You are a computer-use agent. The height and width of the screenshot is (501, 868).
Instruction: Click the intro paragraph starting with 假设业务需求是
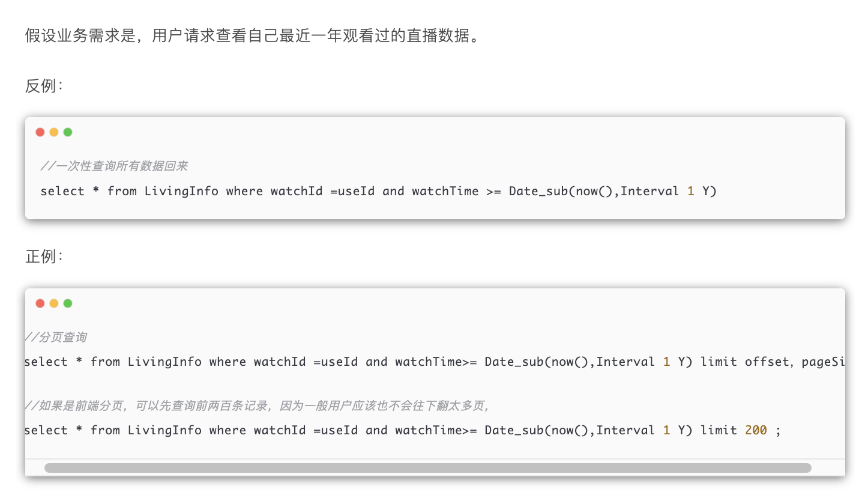pos(252,36)
